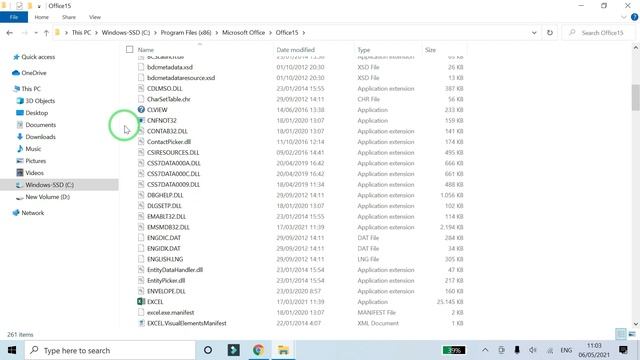Toggle the select all items checkbox

(x=129, y=49)
